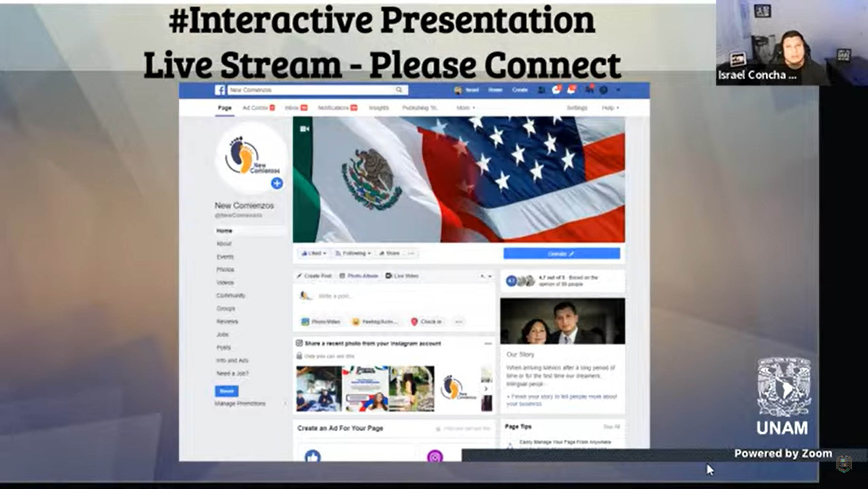Click the Live Video icon
This screenshot has height=489, width=868.
click(x=389, y=276)
